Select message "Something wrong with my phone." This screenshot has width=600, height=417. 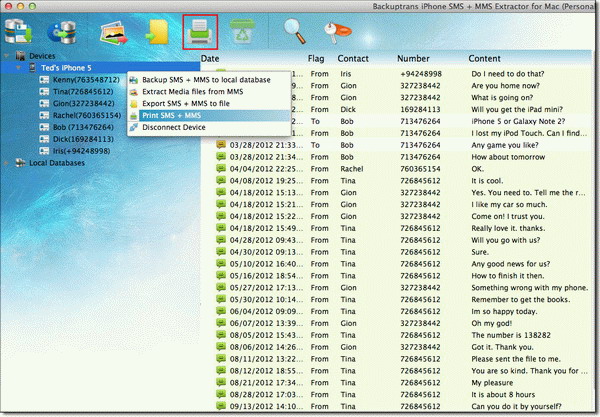click(x=530, y=287)
